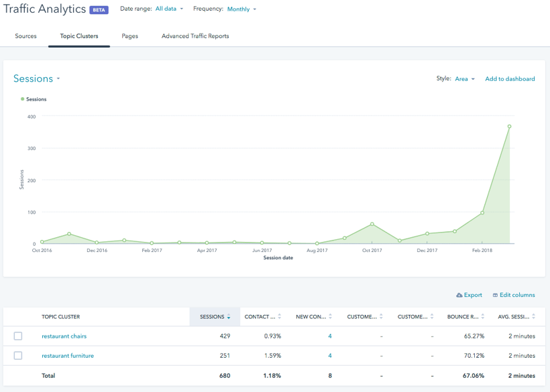The height and width of the screenshot is (392, 550).
Task: Click the total 67.06% bounce rate
Action: tap(474, 375)
